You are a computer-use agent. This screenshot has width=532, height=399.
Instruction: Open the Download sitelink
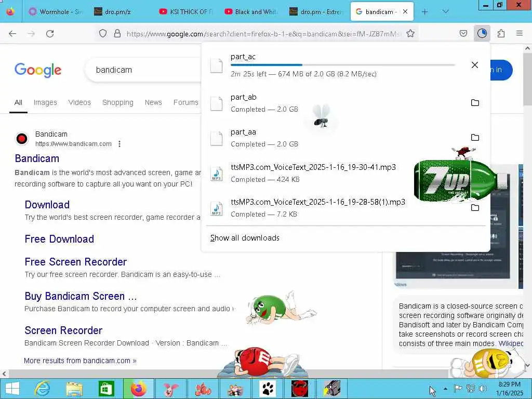click(47, 205)
